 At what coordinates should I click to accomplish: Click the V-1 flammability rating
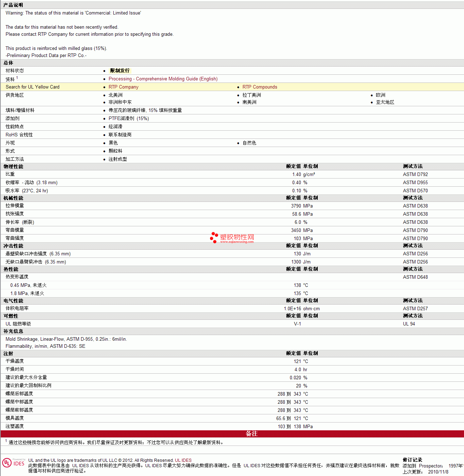pyautogui.click(x=298, y=324)
